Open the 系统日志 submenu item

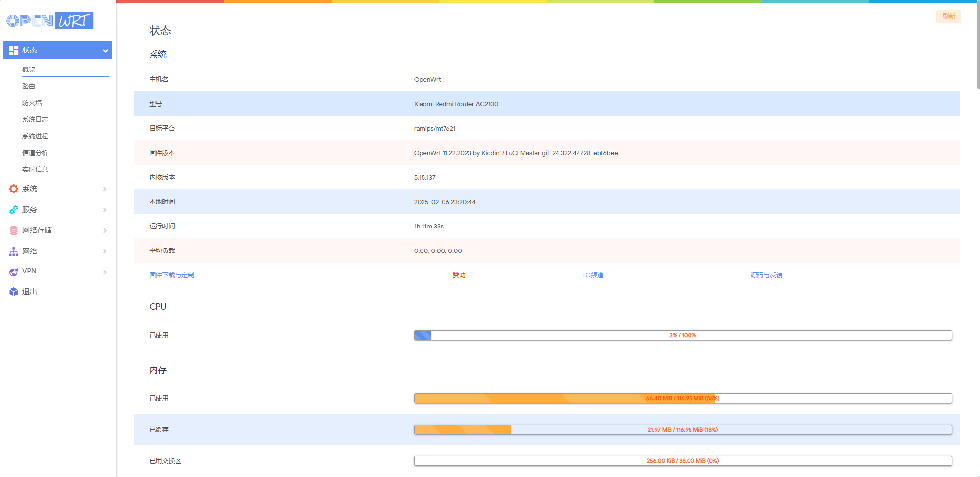[35, 119]
